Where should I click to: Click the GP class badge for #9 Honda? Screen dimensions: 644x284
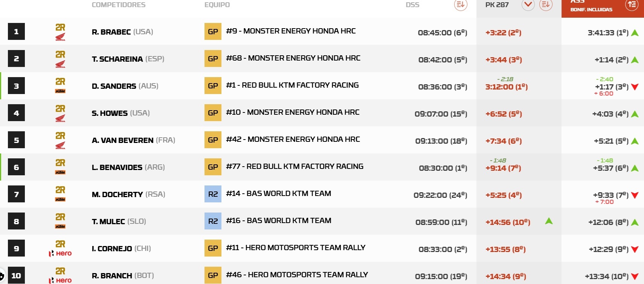click(x=213, y=32)
